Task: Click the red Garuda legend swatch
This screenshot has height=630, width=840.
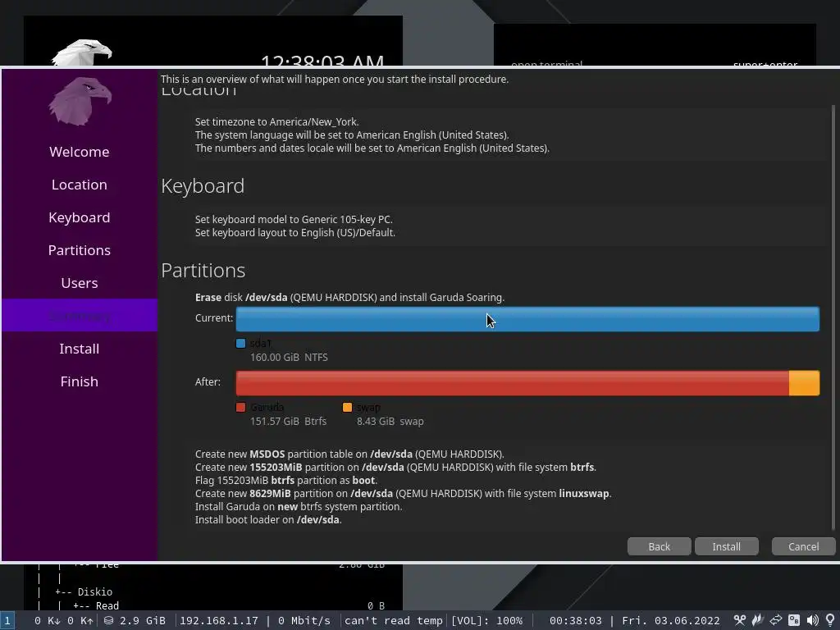Action: click(x=240, y=407)
